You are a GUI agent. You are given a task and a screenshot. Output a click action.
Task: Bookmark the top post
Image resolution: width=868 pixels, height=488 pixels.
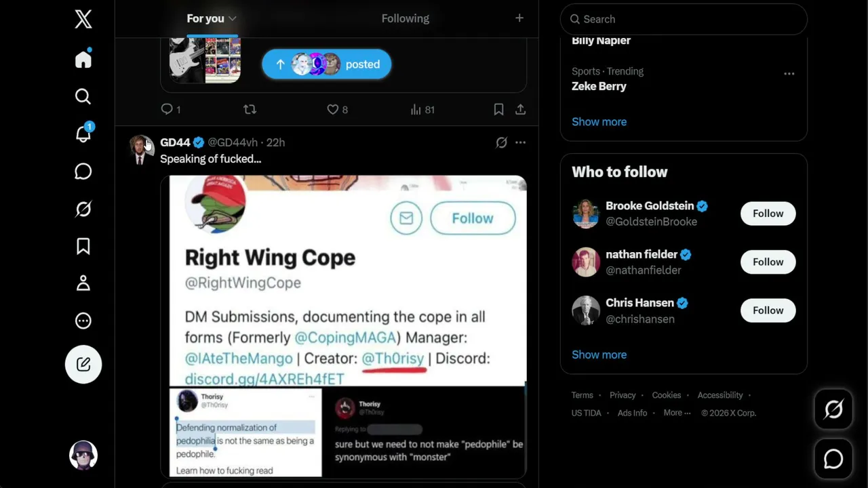(x=498, y=109)
